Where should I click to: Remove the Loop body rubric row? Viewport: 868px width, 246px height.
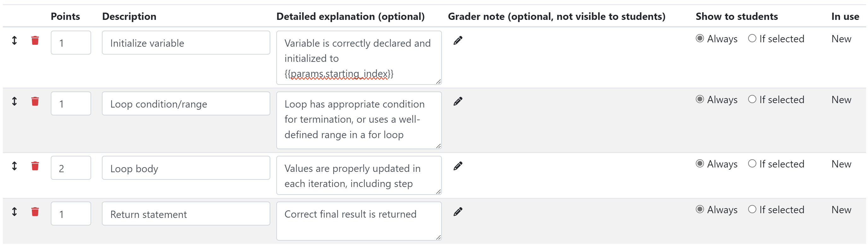coord(35,166)
